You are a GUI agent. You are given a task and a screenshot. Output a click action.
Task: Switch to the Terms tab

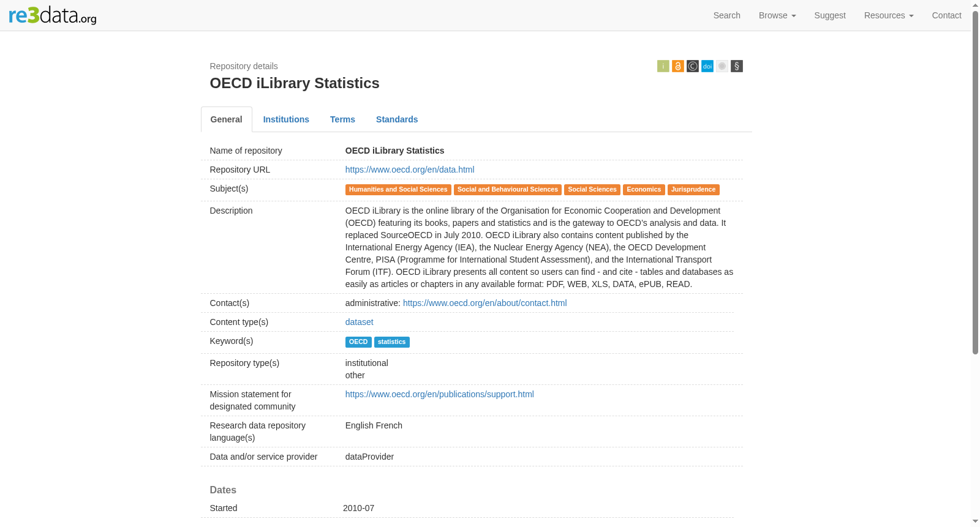(342, 119)
